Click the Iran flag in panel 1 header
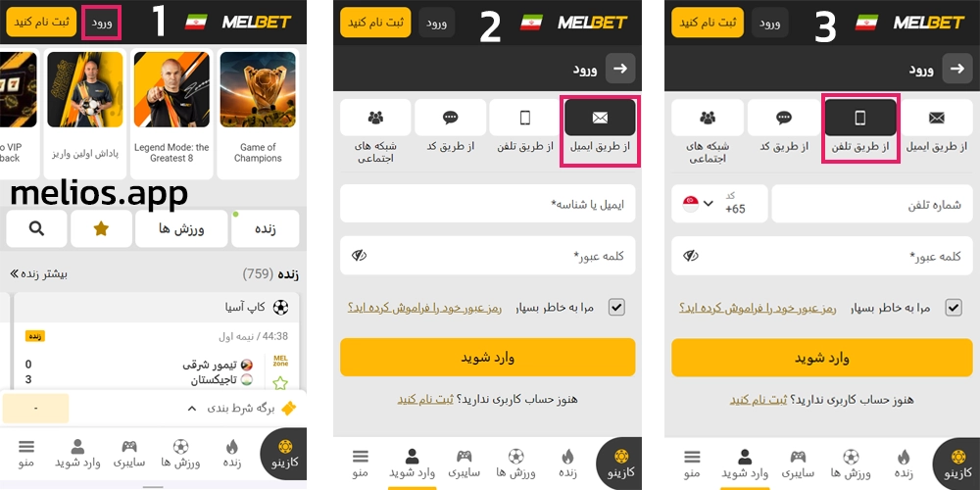The width and height of the screenshot is (980, 490). point(196,23)
